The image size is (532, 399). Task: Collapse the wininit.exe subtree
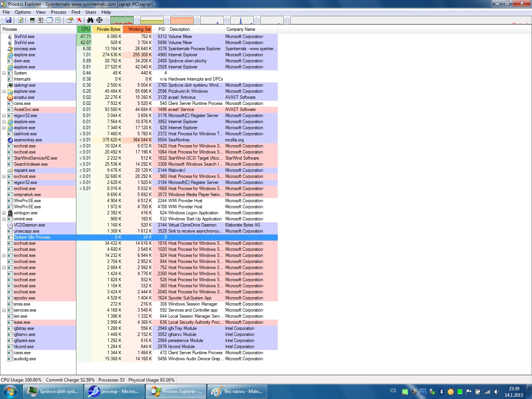pyautogui.click(x=4, y=219)
